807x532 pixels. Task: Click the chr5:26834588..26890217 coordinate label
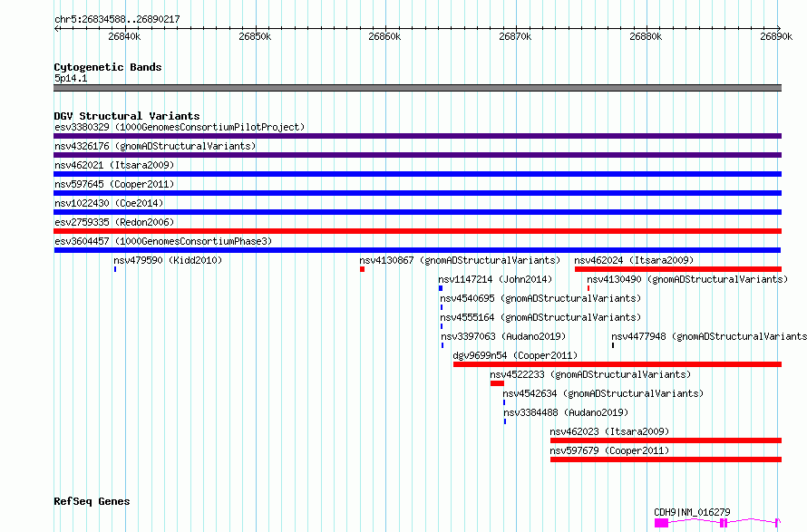click(x=117, y=19)
